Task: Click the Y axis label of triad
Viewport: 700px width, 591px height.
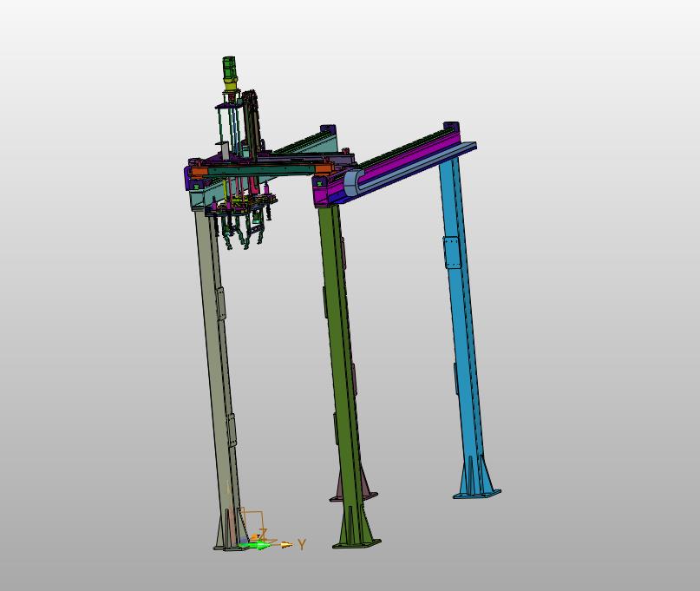Action: pos(302,544)
